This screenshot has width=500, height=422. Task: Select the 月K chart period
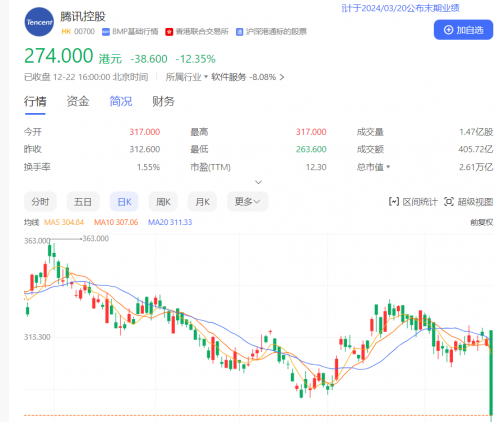tap(202, 202)
